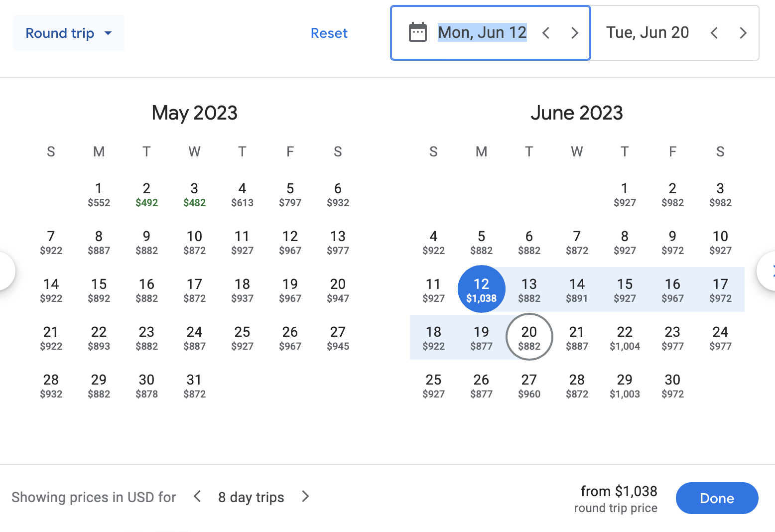This screenshot has height=532, width=775.
Task: Move departure date one day earlier
Action: click(x=546, y=33)
